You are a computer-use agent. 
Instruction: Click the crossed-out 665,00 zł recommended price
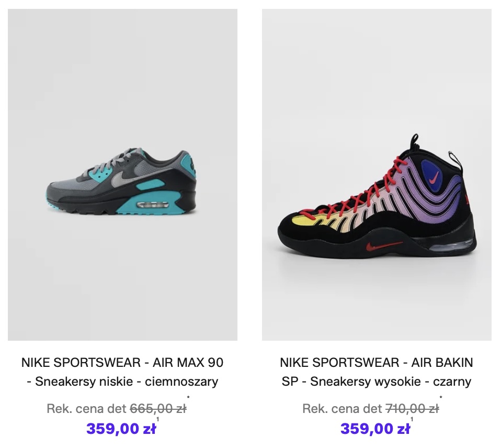tap(158, 409)
